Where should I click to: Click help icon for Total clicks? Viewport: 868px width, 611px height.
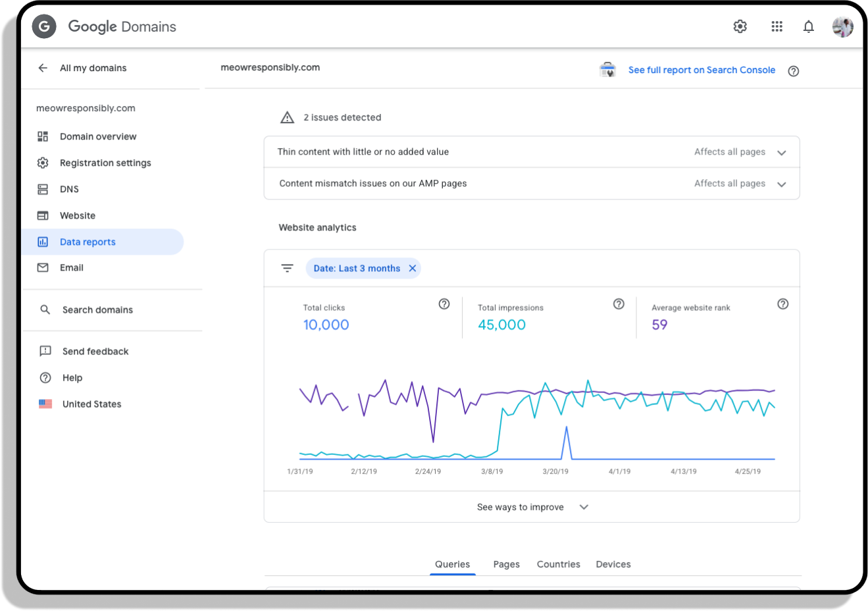click(x=444, y=304)
